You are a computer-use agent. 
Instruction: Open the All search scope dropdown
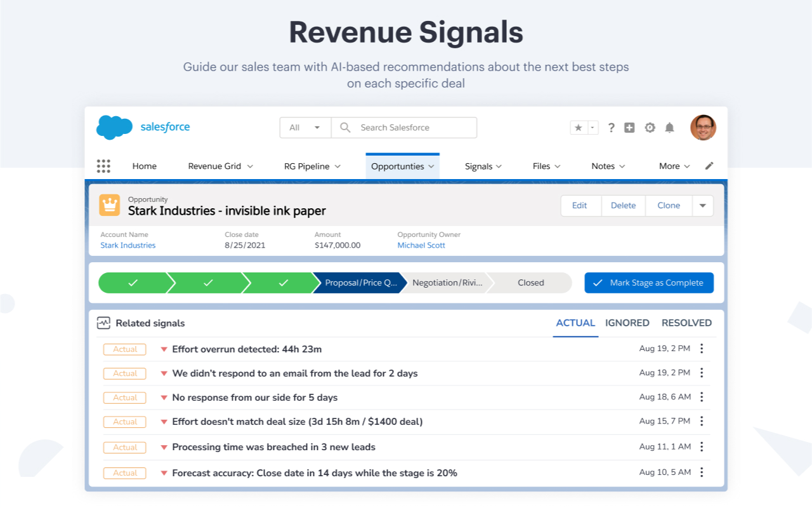point(305,128)
